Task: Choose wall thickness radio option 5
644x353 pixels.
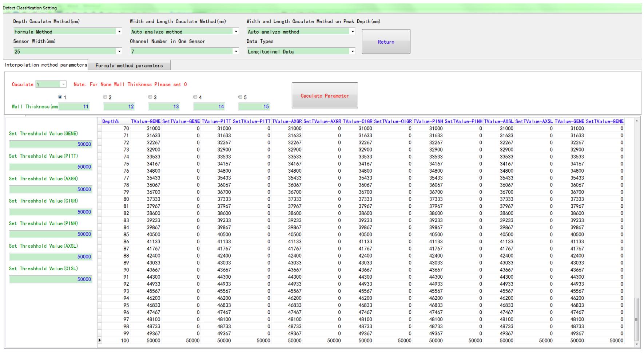Action: [240, 97]
